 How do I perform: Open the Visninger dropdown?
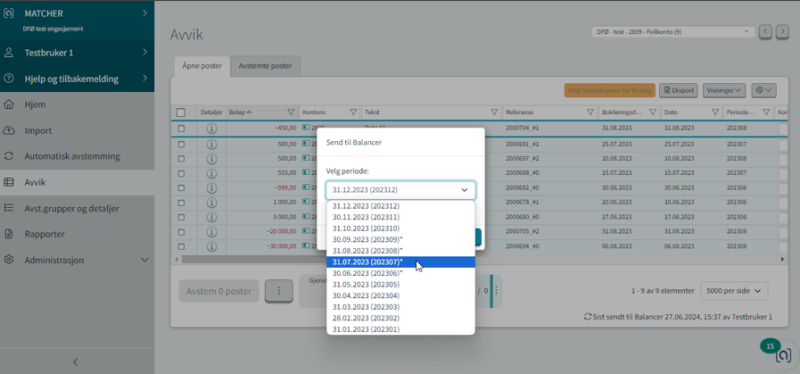pos(724,90)
